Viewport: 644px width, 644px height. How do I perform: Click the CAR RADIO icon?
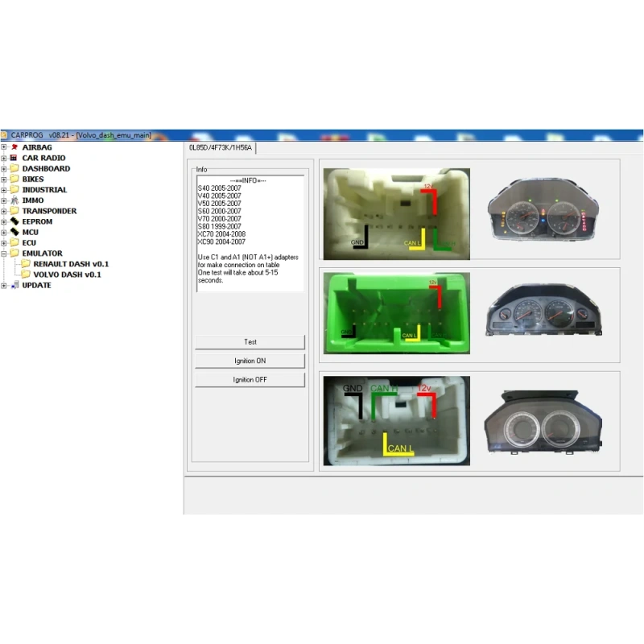(x=14, y=158)
